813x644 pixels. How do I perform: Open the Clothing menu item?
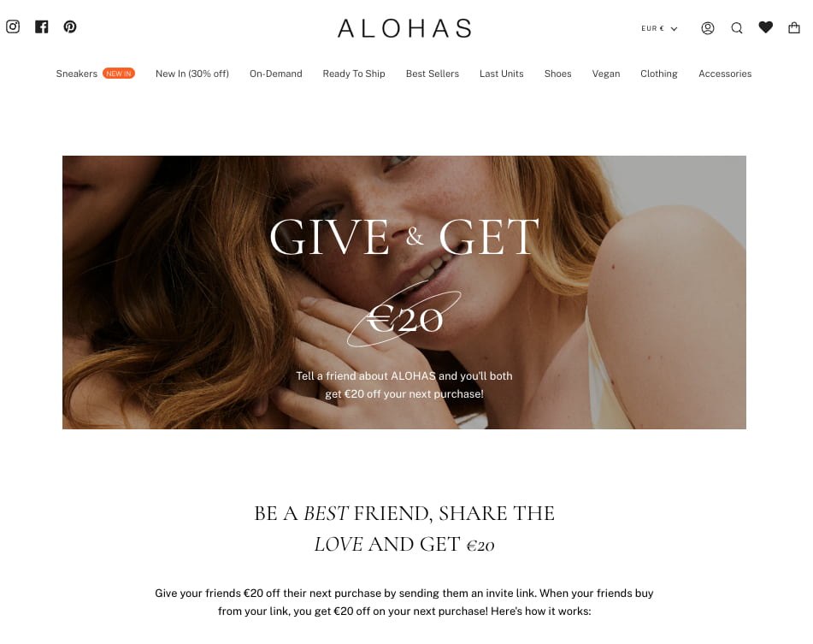[659, 74]
